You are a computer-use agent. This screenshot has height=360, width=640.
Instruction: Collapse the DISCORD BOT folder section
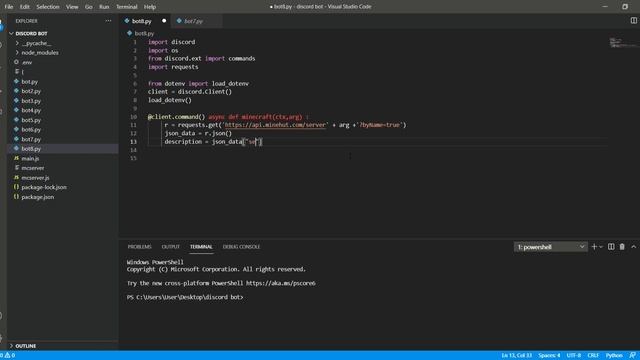pyautogui.click(x=31, y=33)
